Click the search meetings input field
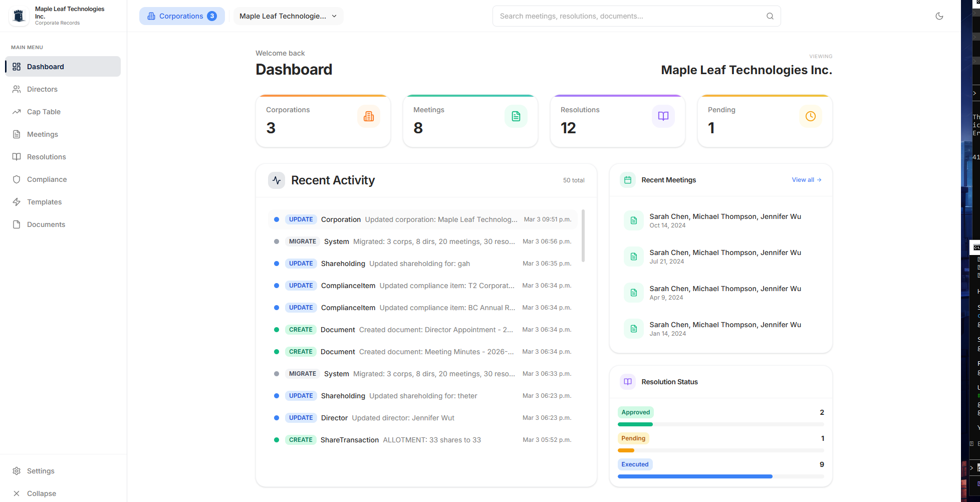This screenshot has width=980, height=502. click(636, 16)
